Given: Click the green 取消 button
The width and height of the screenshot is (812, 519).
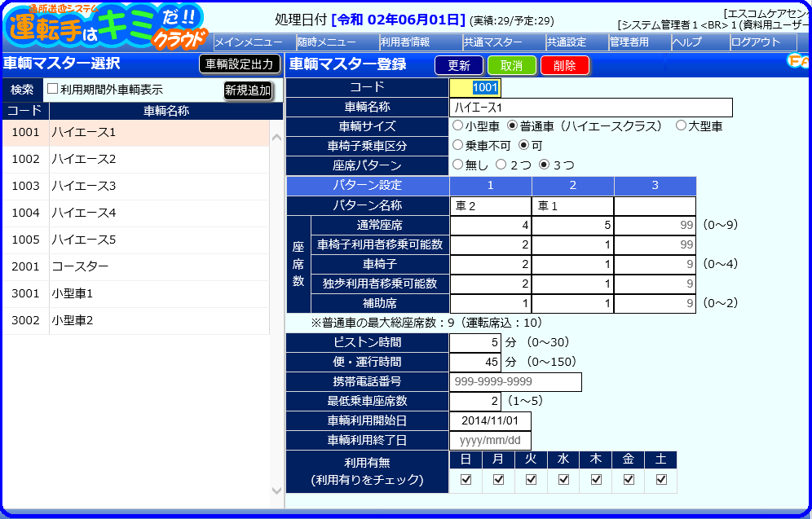Looking at the screenshot, I should point(512,66).
